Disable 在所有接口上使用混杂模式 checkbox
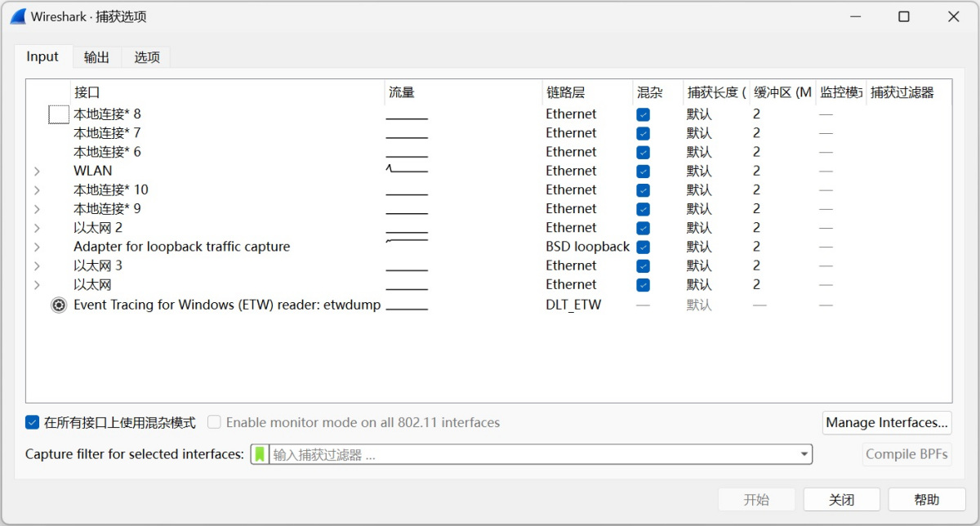The width and height of the screenshot is (980, 526). click(x=33, y=422)
